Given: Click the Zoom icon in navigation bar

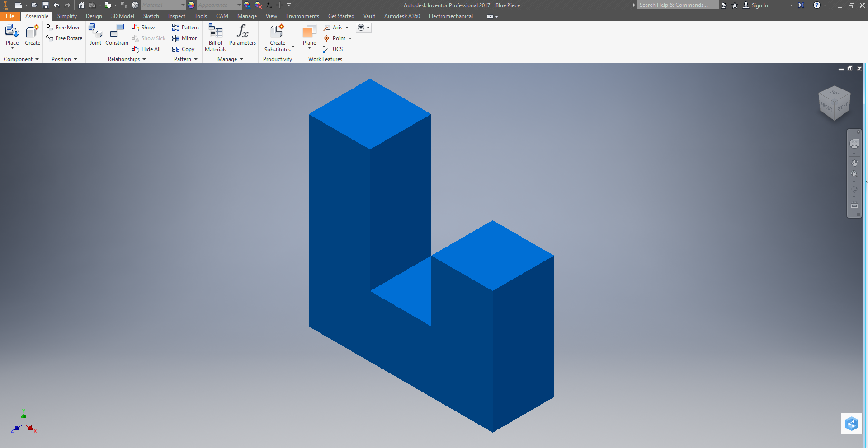Looking at the screenshot, I should coord(854,174).
